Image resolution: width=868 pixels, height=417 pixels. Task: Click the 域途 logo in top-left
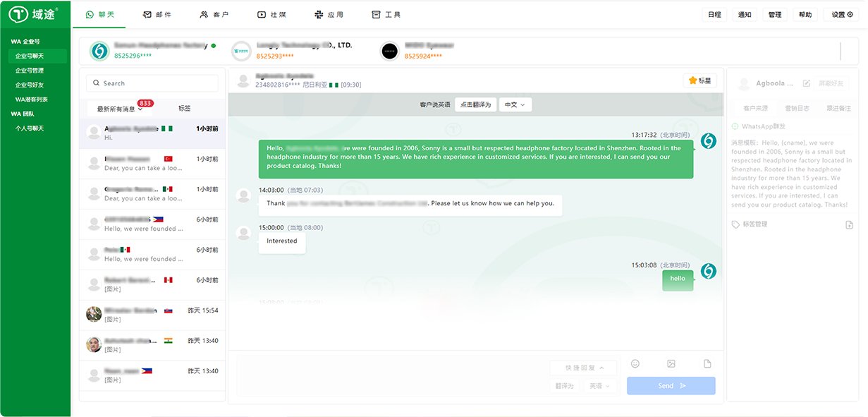pyautogui.click(x=35, y=14)
